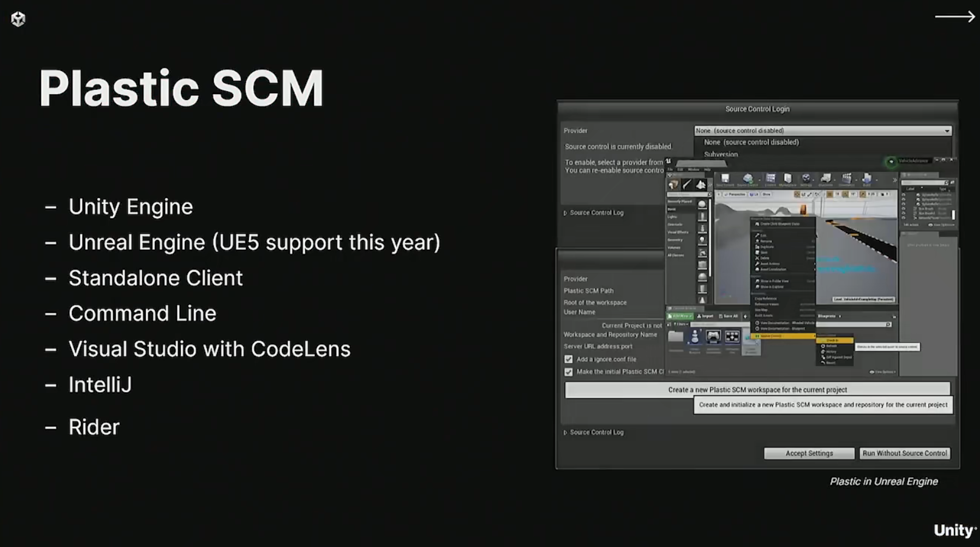
Task: Click Import button in Content Browser
Action: (x=705, y=316)
